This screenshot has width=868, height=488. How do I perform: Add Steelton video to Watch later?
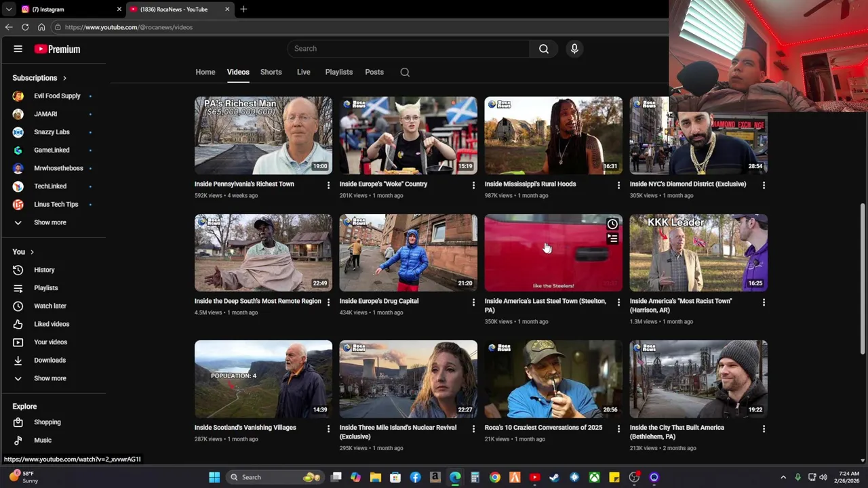612,224
